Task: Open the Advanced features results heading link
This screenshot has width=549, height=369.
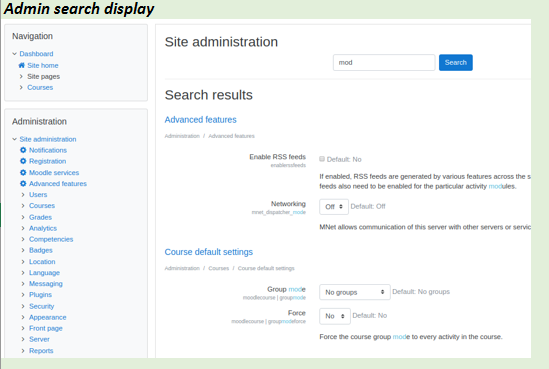Action: tap(200, 120)
